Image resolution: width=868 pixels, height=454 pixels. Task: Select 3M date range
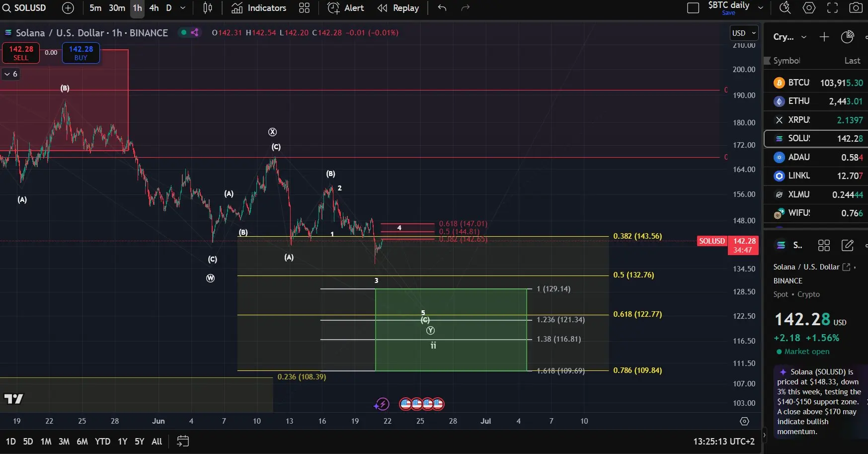(x=64, y=442)
